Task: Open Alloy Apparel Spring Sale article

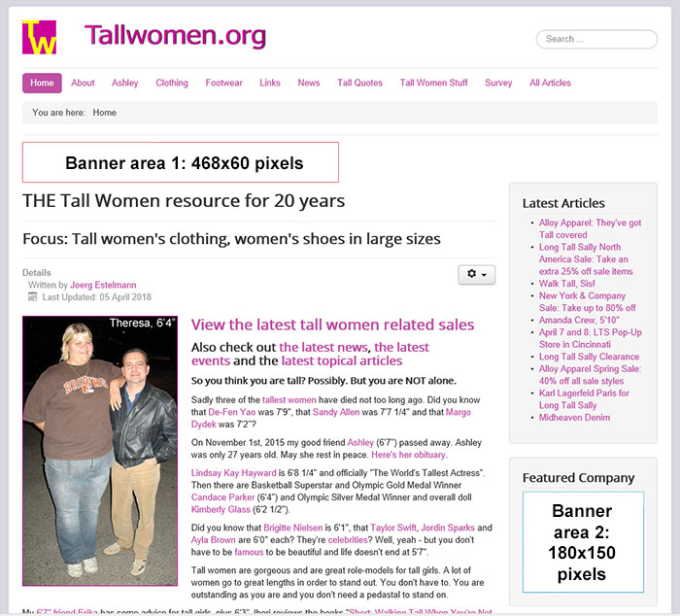Action: 590,374
